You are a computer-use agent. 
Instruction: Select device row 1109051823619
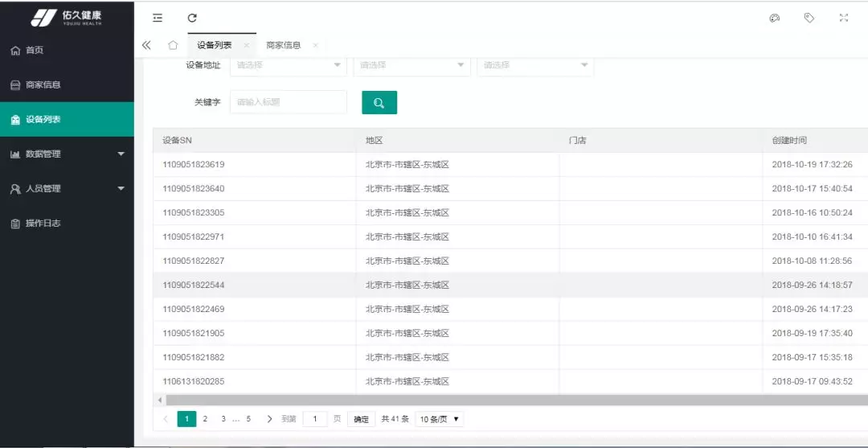click(510, 164)
